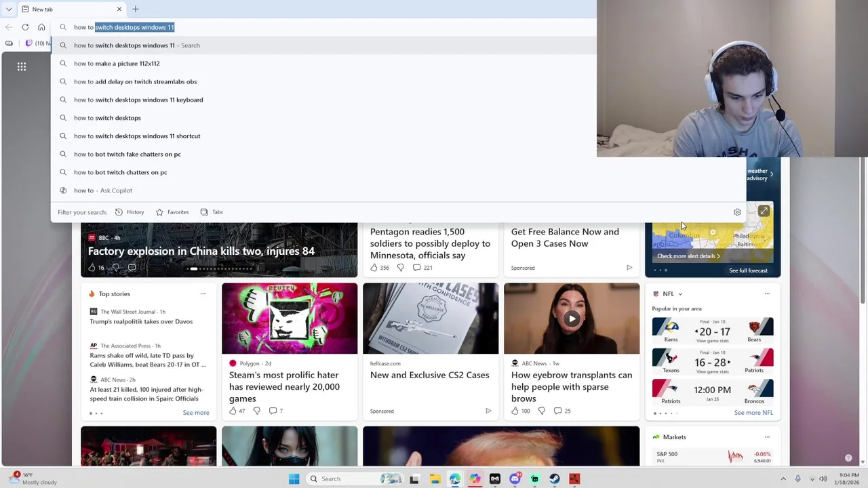Play the eyebrow transplants video

(x=572, y=319)
